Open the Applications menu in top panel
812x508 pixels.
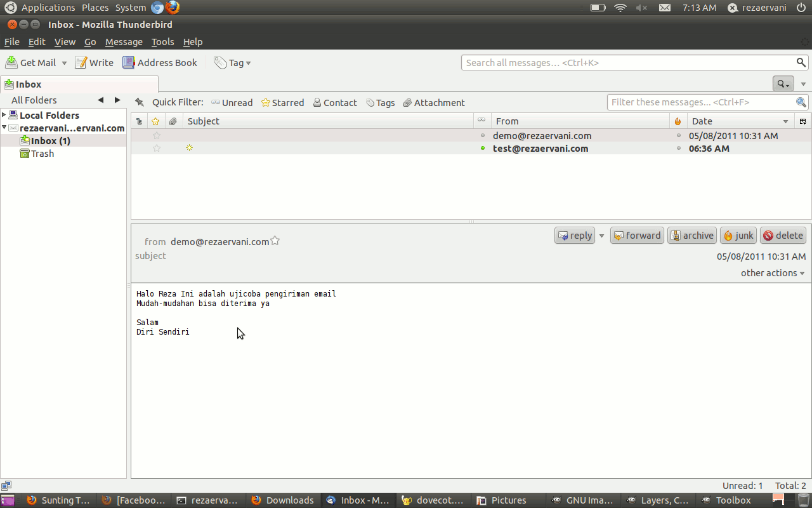[48, 8]
